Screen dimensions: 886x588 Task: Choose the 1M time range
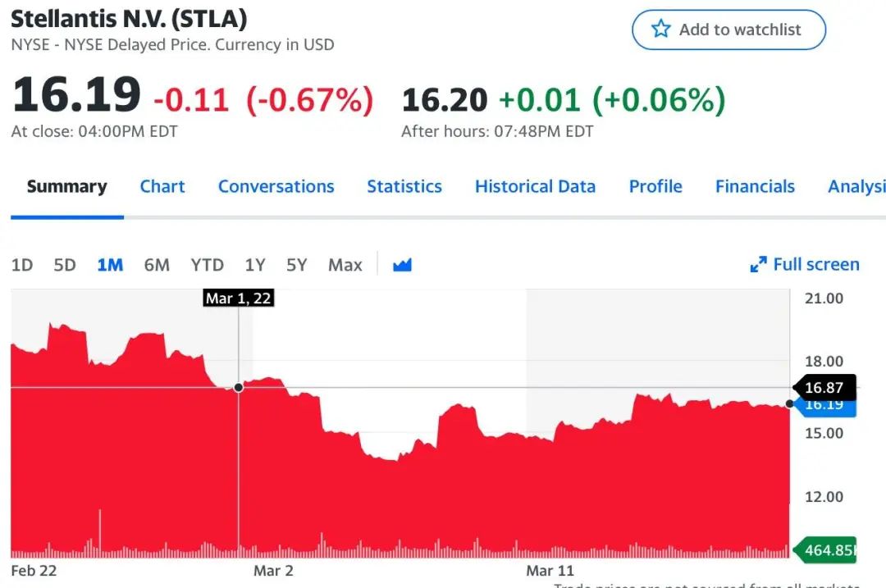click(x=110, y=265)
